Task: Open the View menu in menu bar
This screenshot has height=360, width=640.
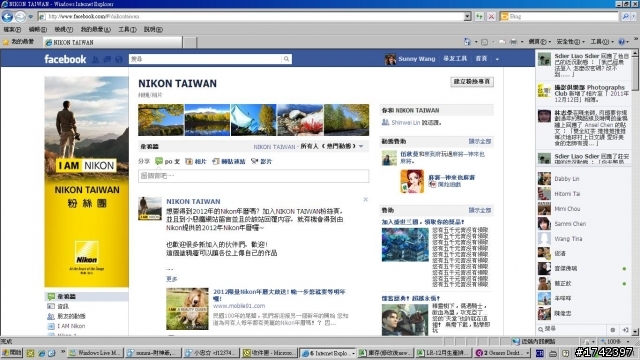Action: pos(64,29)
